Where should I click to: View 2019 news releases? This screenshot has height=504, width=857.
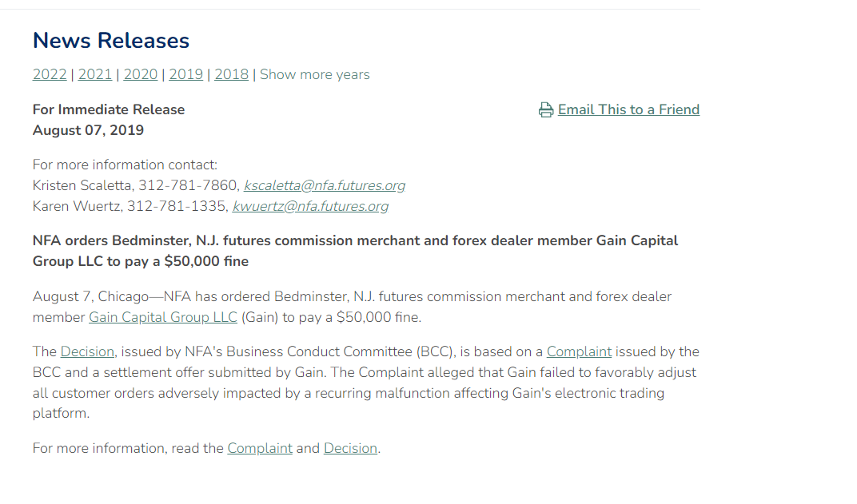coord(186,74)
